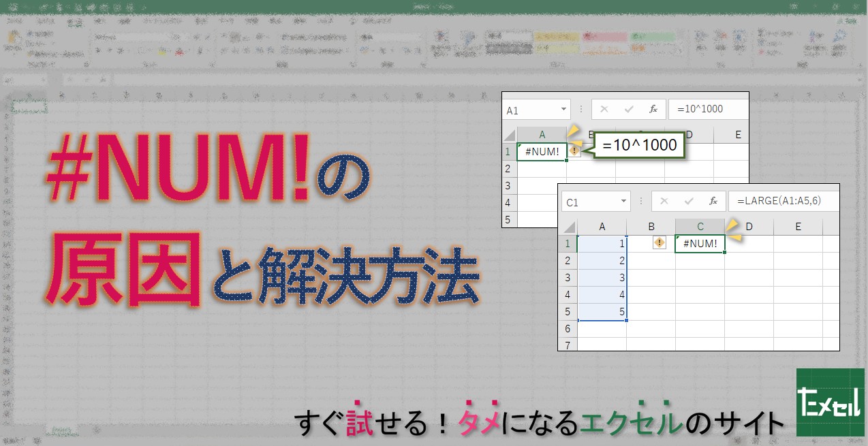Expand the A1 name box dropdown arrow
This screenshot has width=868, height=446.
[x=563, y=109]
